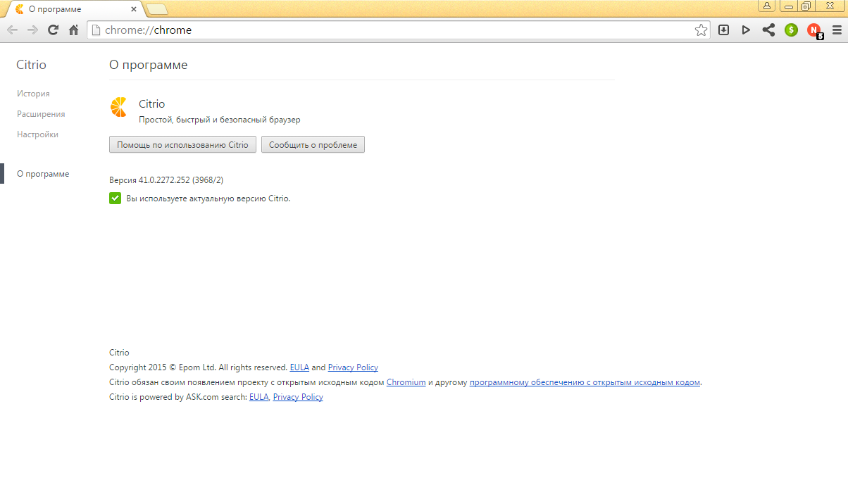Go to the home page icon

pos(73,30)
